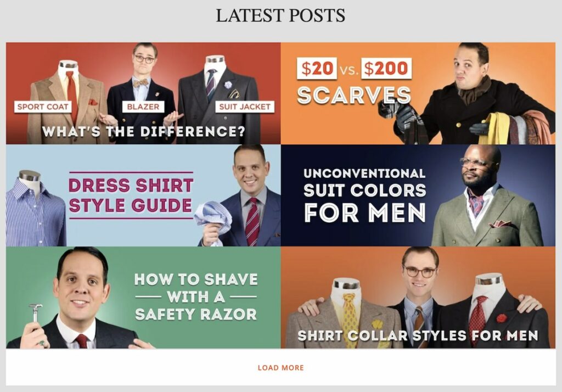Click the DRESS SHIRT STYLE GUIDE title
The image size is (562, 392).
131,195
